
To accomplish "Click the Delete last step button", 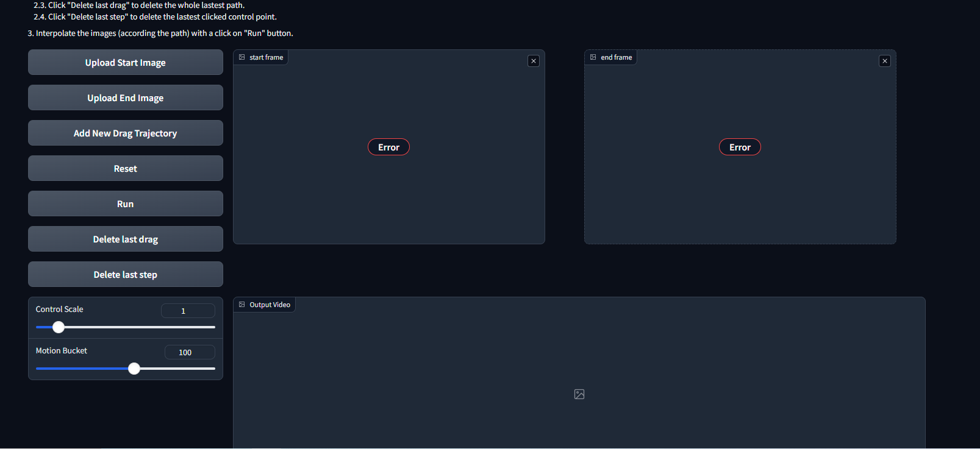I will 126,275.
